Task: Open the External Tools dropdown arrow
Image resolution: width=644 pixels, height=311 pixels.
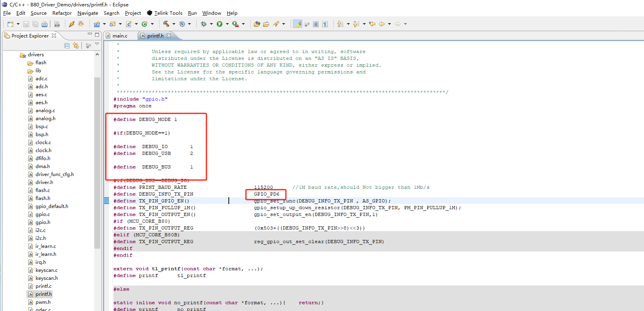Action: tap(243, 24)
